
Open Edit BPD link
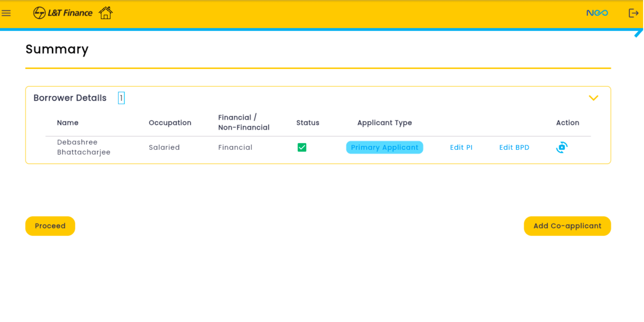click(x=514, y=147)
